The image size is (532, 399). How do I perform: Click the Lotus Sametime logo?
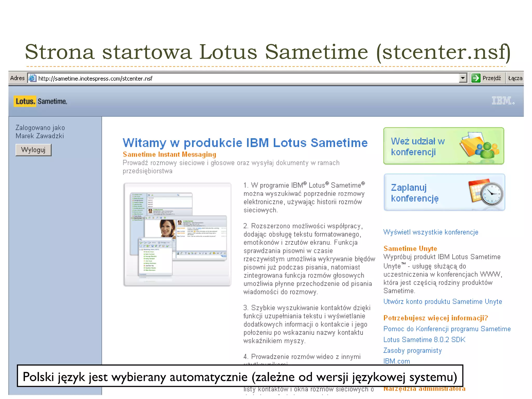click(40, 101)
